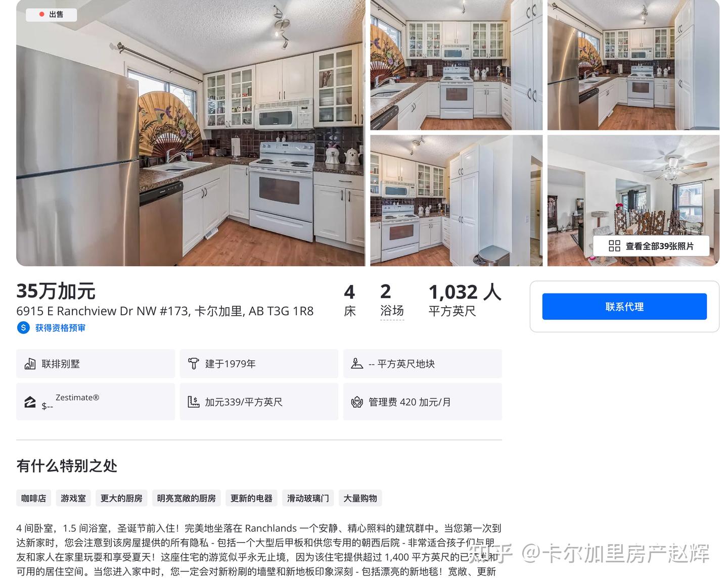Select the 游戏室 tag
The height and width of the screenshot is (583, 728).
(x=73, y=498)
